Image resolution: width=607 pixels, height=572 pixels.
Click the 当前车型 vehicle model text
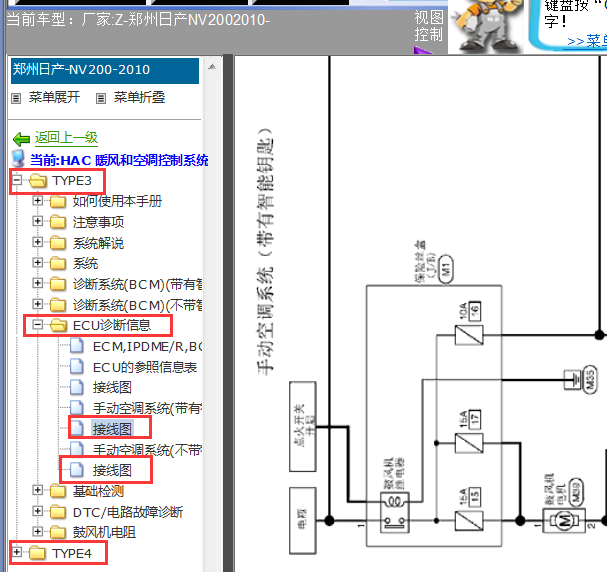(x=138, y=20)
